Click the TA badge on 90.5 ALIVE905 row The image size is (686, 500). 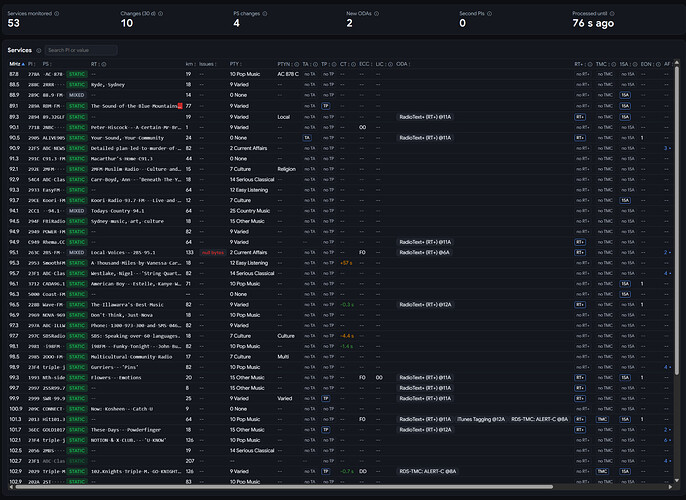(307, 138)
